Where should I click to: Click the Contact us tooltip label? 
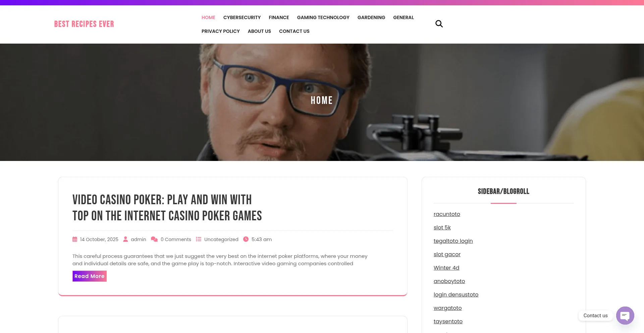595,316
